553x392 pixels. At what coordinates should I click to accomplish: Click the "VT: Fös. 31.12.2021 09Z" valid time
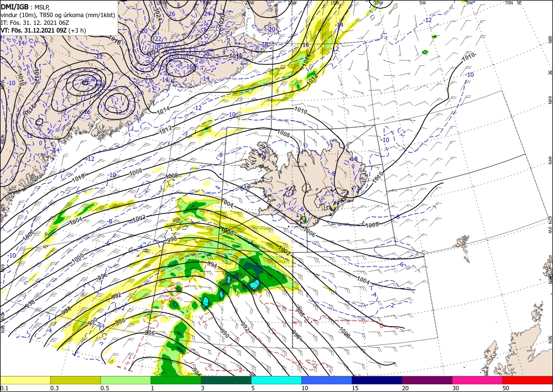(x=34, y=30)
